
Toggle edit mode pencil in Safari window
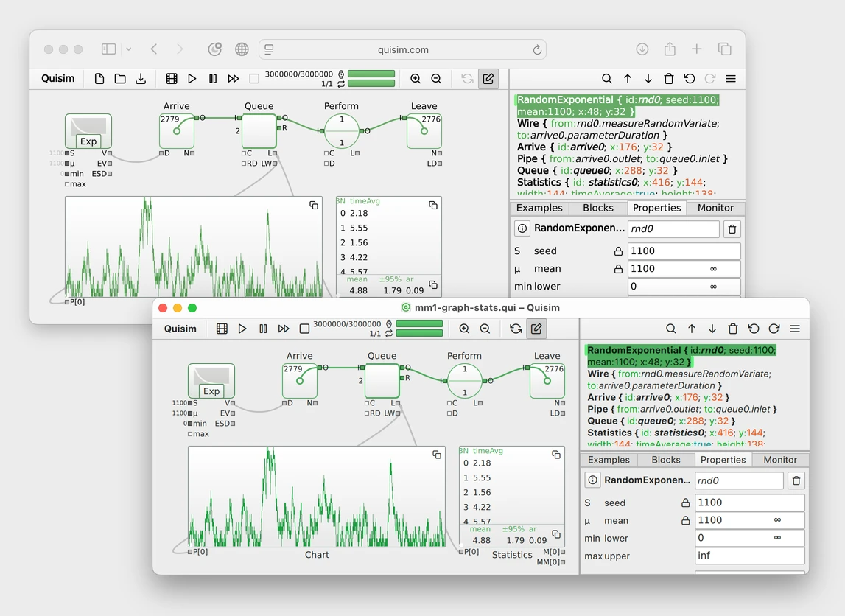[x=488, y=79]
